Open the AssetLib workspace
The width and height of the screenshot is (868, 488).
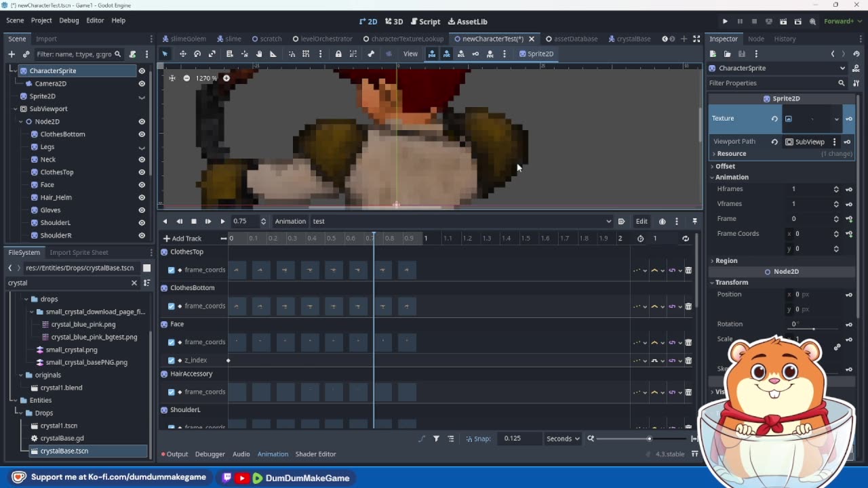pyautogui.click(x=468, y=21)
